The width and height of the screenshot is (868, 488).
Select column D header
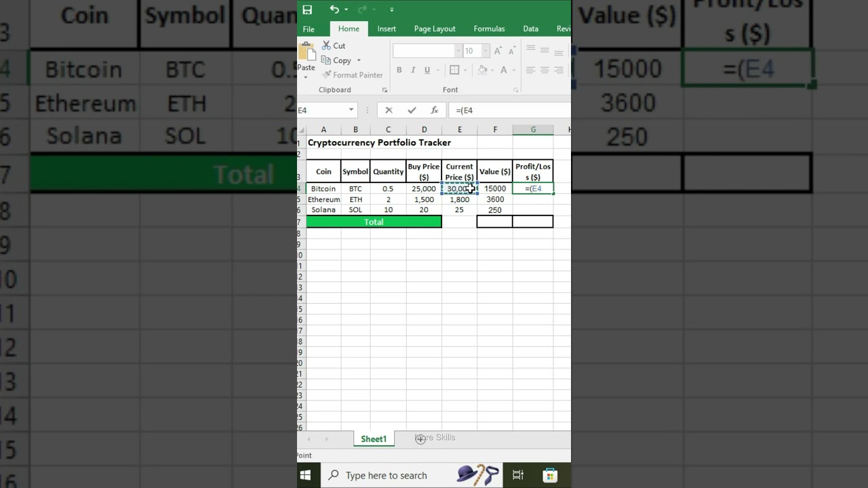(424, 129)
